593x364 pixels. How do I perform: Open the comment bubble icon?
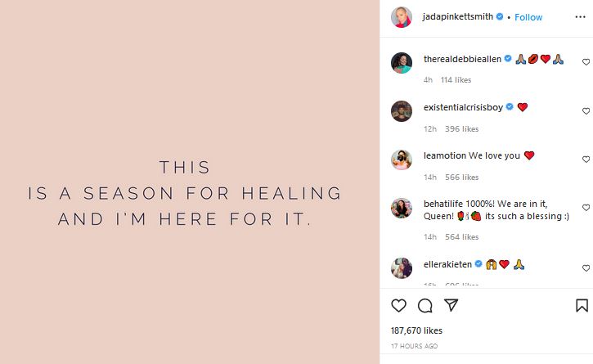coord(425,305)
